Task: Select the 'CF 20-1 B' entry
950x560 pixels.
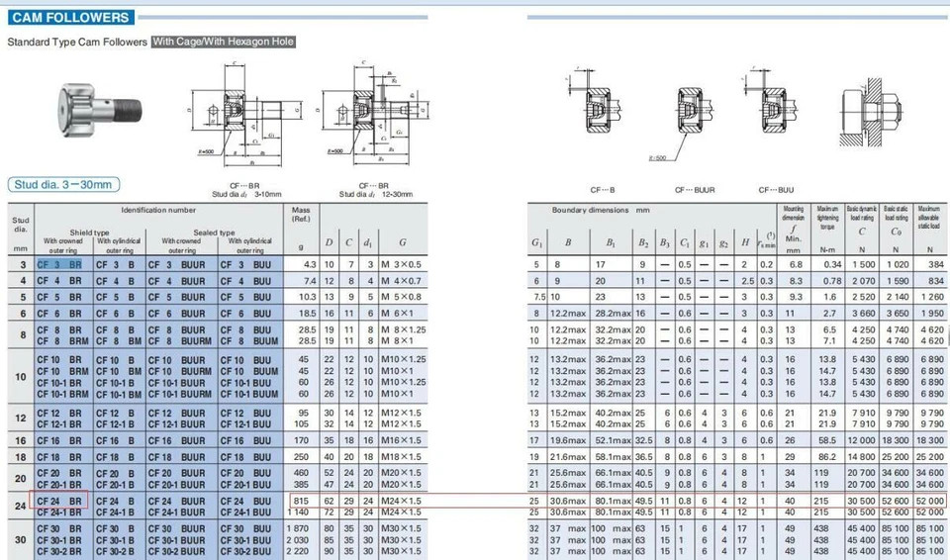Action: click(116, 485)
